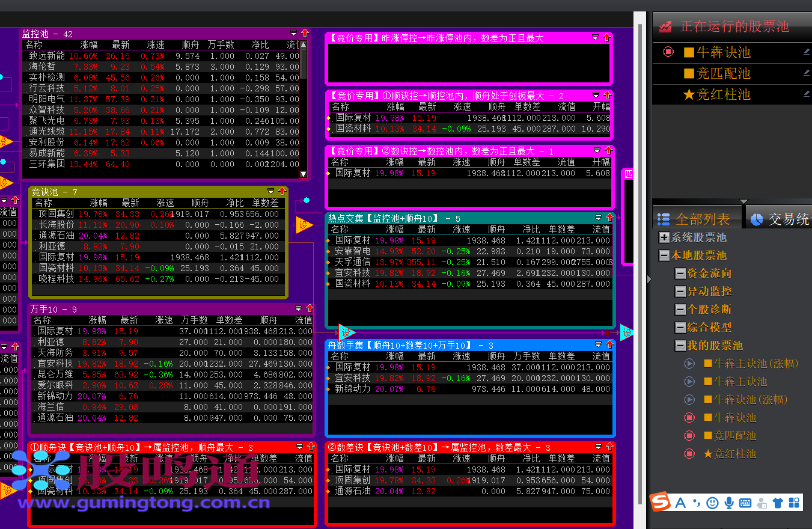Select 国际复材 row in 热点交集 panel

pos(353,240)
